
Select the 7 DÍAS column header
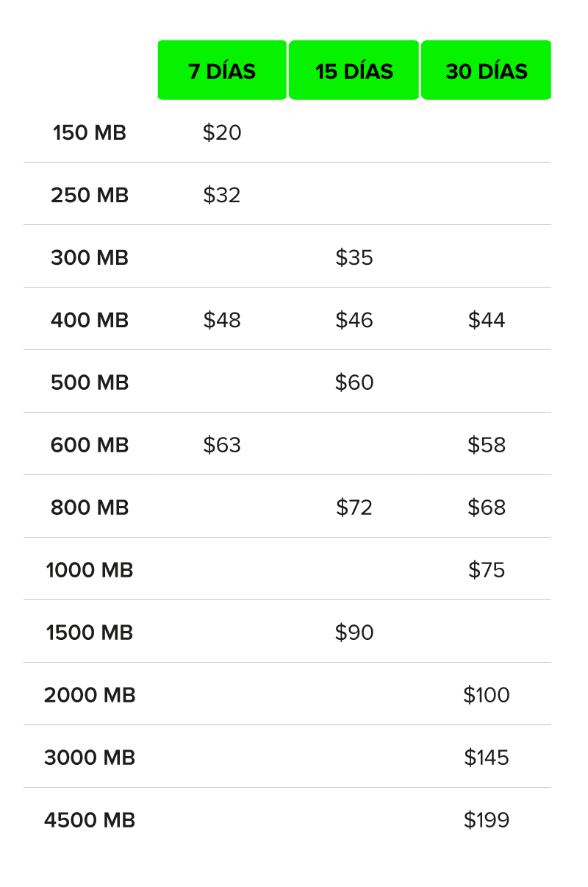click(222, 71)
